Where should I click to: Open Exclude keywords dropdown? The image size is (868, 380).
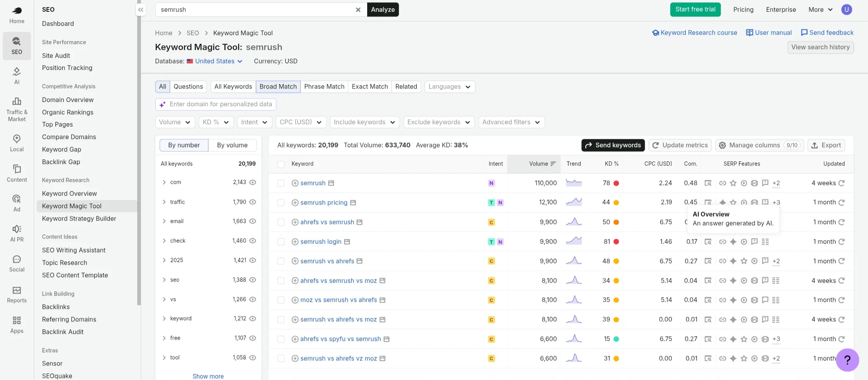439,122
